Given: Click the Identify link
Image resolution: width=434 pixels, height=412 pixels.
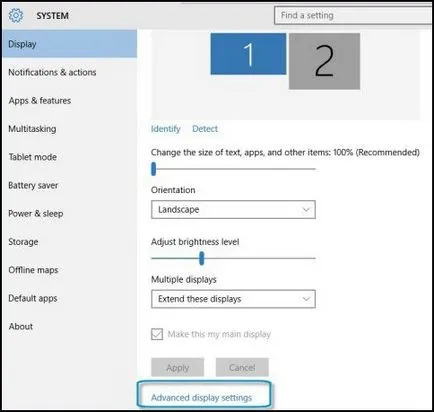Looking at the screenshot, I should point(166,129).
